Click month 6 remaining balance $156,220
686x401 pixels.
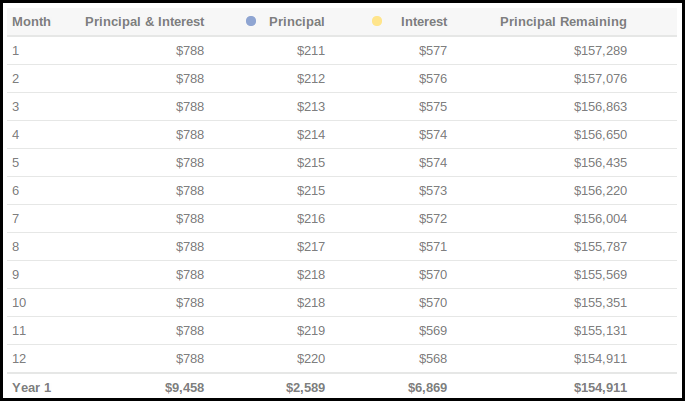pyautogui.click(x=600, y=190)
